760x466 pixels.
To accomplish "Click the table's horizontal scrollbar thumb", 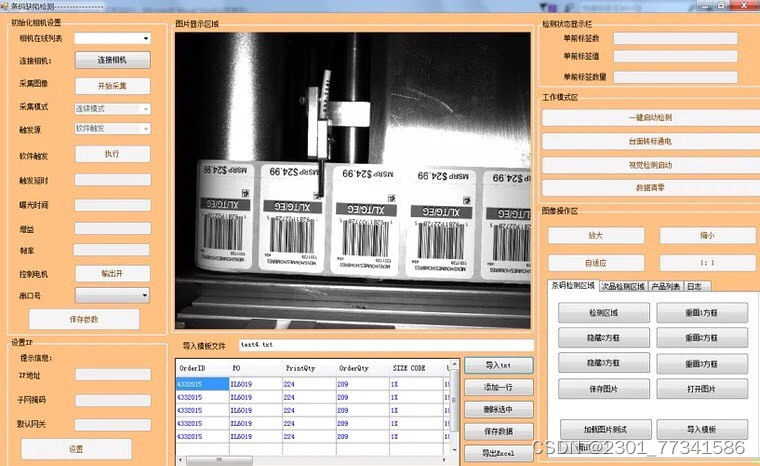I will pos(220,459).
